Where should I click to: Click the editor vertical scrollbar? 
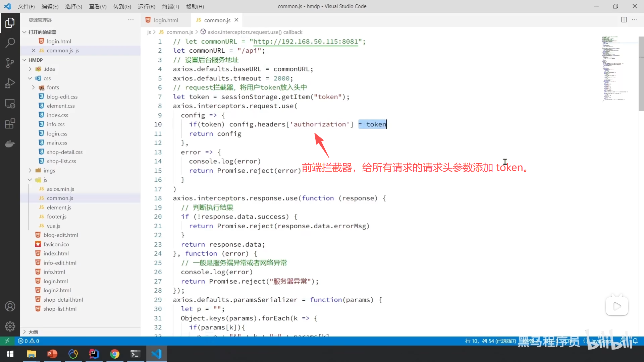(x=641, y=74)
